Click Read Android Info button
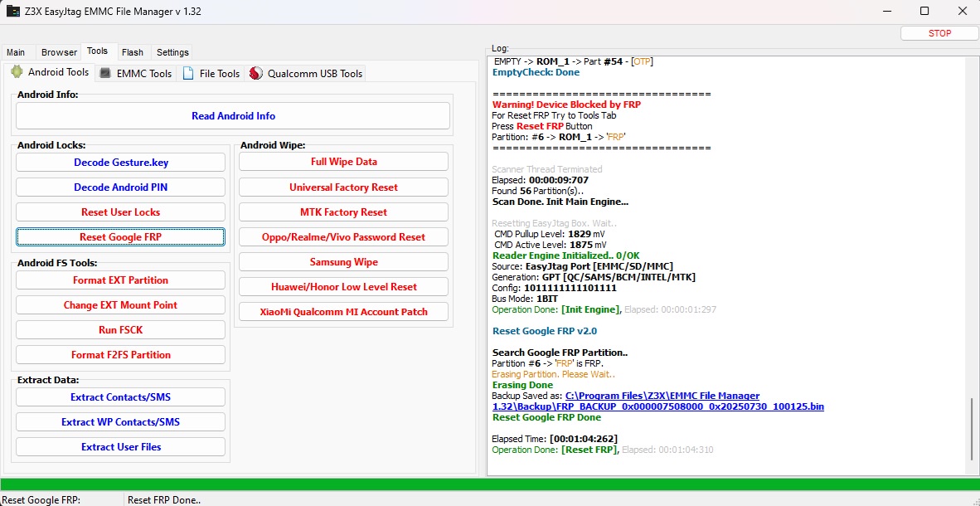Viewport: 980px width, 506px height. click(233, 116)
